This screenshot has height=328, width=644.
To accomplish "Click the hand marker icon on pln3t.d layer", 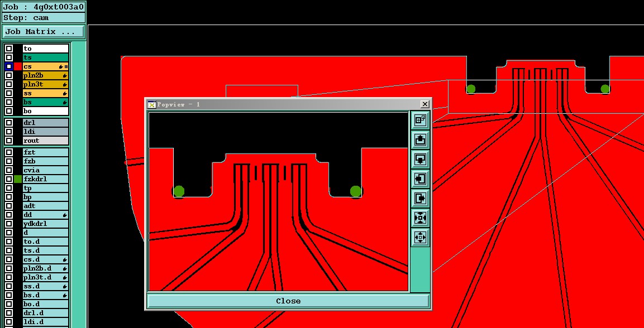I will (x=65, y=278).
